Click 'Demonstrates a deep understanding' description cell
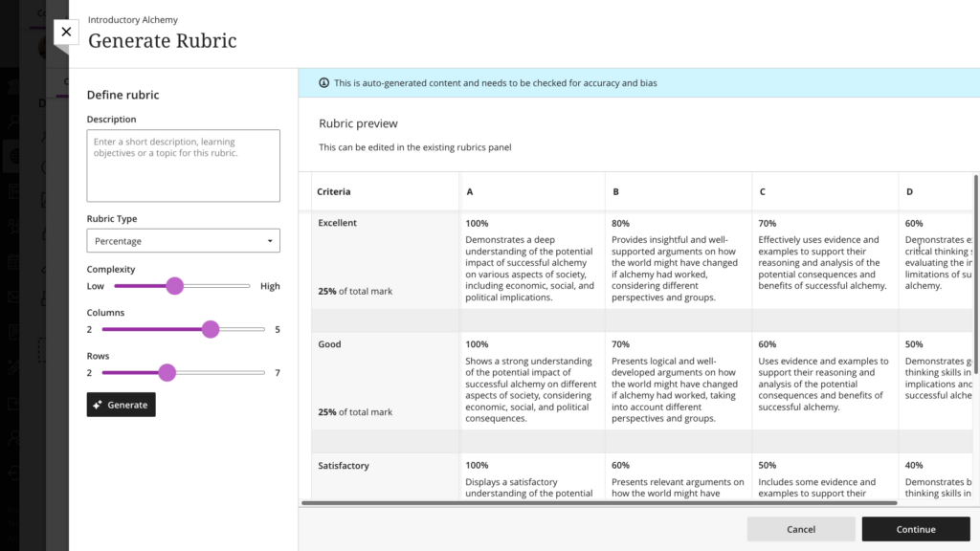This screenshot has width=980, height=551. coord(530,268)
